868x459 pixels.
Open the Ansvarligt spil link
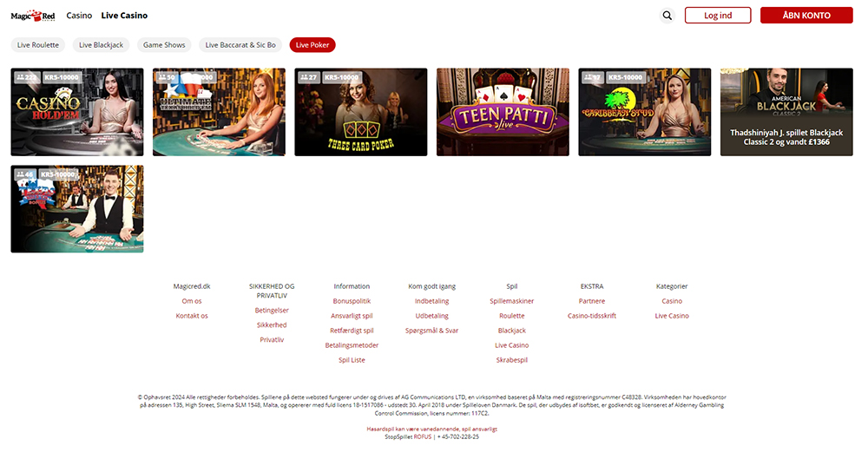coord(352,316)
